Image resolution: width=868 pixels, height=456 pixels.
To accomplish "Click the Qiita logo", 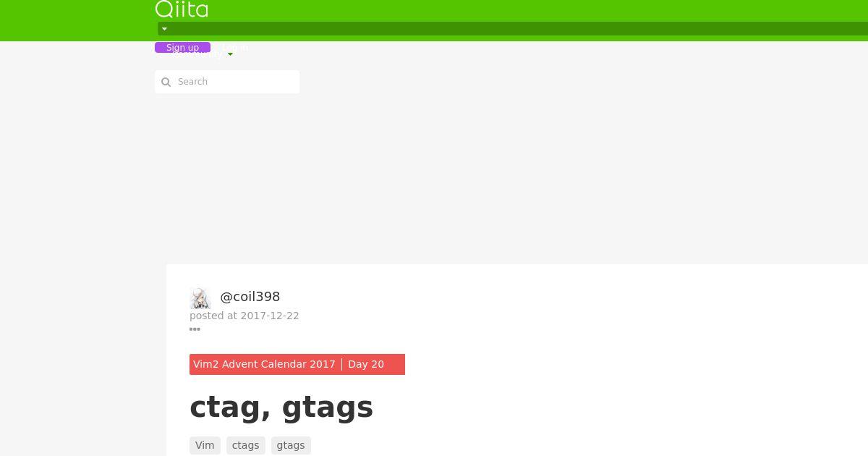I will (182, 9).
